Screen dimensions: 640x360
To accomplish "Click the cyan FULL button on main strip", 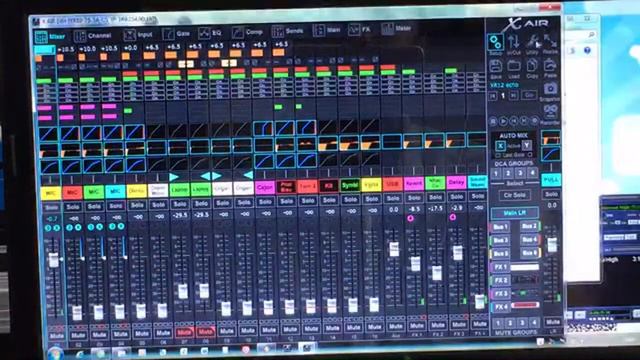I will click(551, 180).
